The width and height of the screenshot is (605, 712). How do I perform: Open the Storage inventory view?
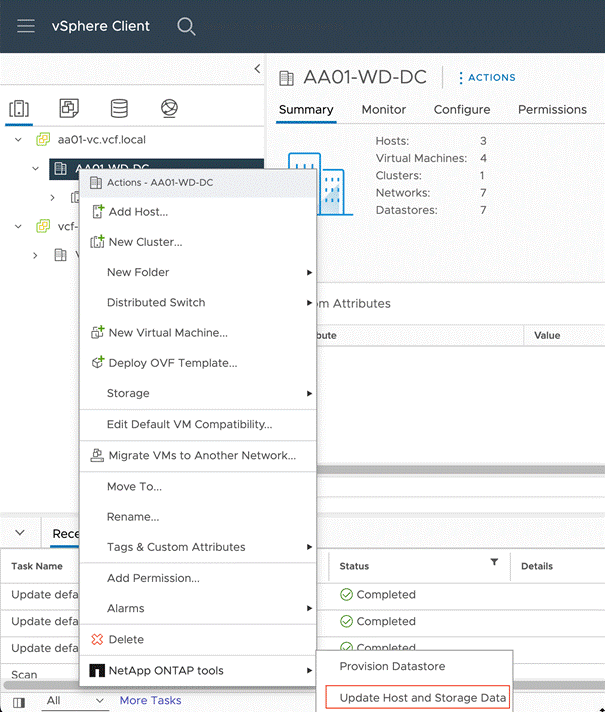[x=119, y=108]
